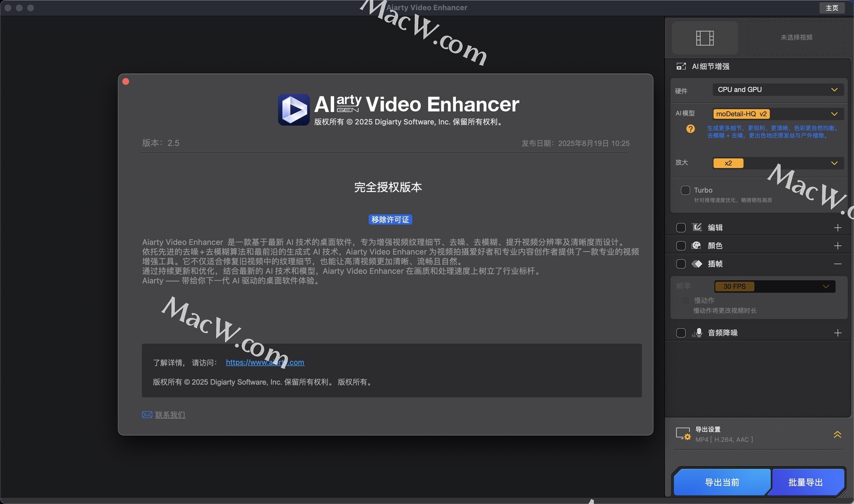Click the 主页 home button
Screen dimensions: 854x504
832,8
